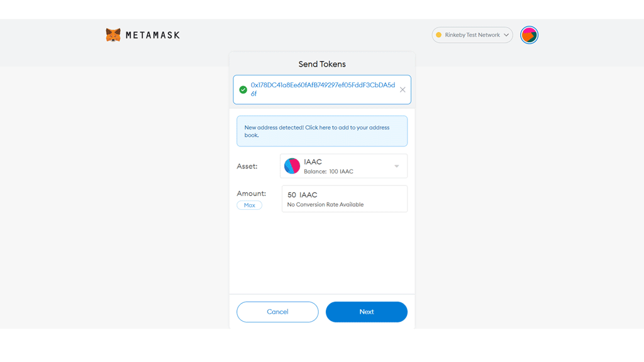Click the asset dropdown arrow
644x362 pixels.
click(x=397, y=167)
